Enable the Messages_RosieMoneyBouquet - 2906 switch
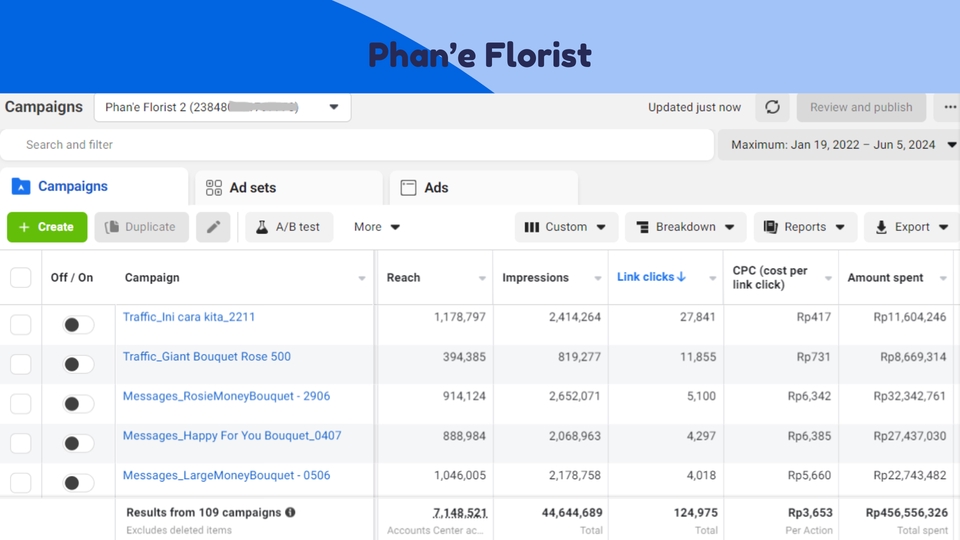The image size is (960, 540). click(x=78, y=404)
